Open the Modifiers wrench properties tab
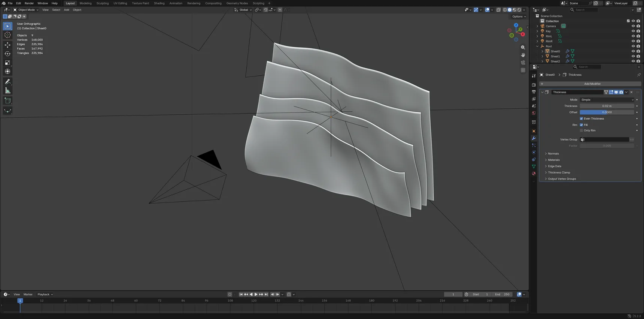This screenshot has height=319, width=644. [x=534, y=138]
